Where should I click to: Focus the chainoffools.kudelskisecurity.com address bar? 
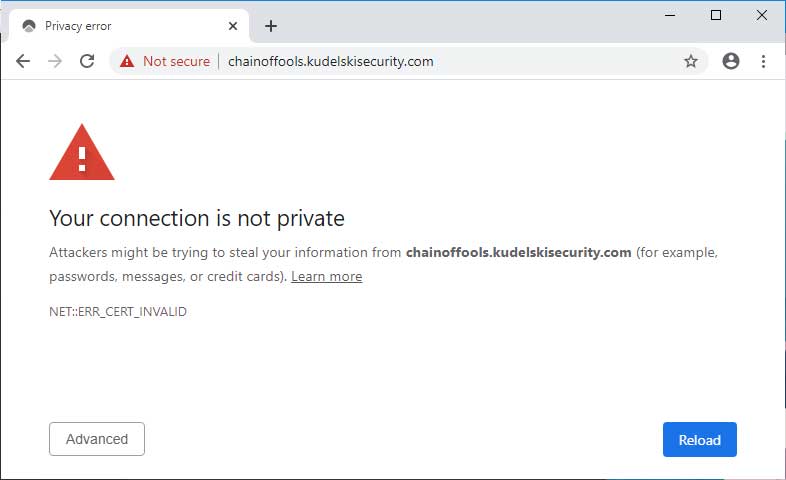click(400, 61)
